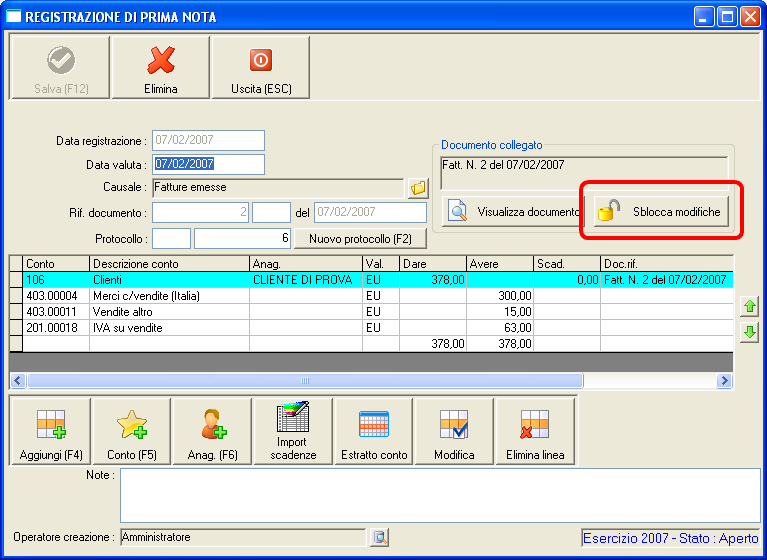Maximize the Registrazione di prima nota window
Viewport: 767px width, 560px height.
pos(727,17)
